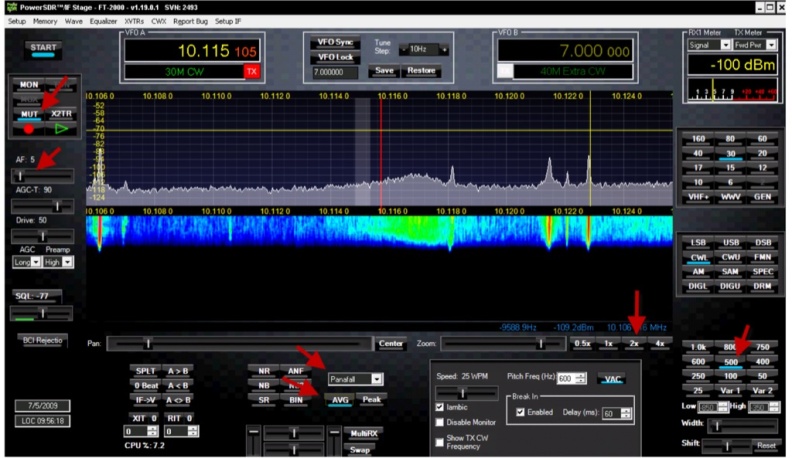792x458 pixels.
Task: Select the Var 1 filter button
Action: [x=730, y=391]
